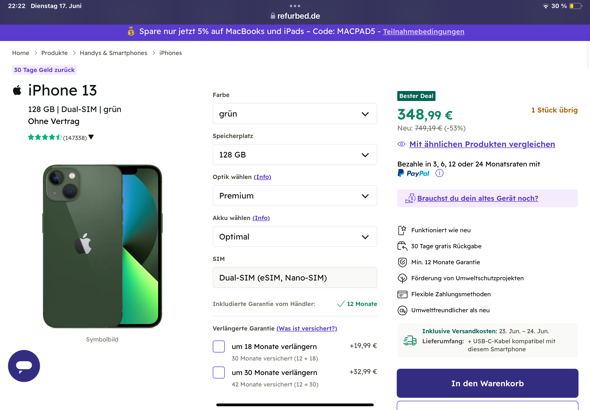Click the Apple logo next to iPhone 13
Image resolution: width=590 pixels, height=410 pixels.
coord(17,90)
